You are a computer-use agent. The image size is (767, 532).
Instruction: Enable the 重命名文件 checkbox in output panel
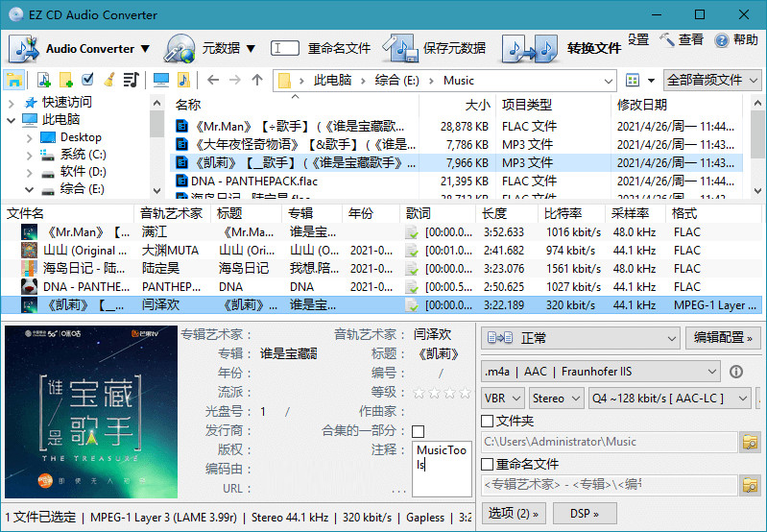(488, 465)
